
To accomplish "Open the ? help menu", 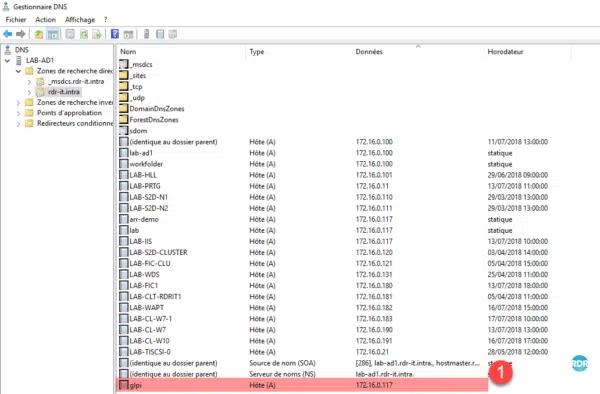I will [x=106, y=20].
